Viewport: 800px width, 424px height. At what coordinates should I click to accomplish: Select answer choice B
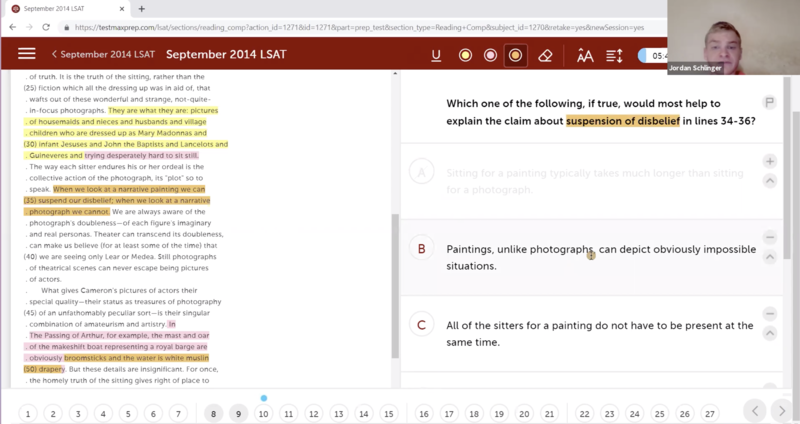(x=422, y=248)
